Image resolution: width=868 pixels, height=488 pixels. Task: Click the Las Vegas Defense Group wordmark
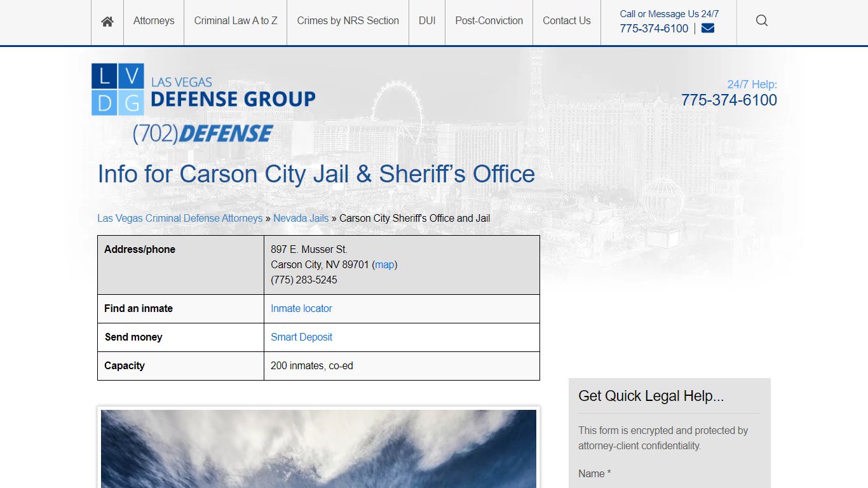tap(233, 93)
